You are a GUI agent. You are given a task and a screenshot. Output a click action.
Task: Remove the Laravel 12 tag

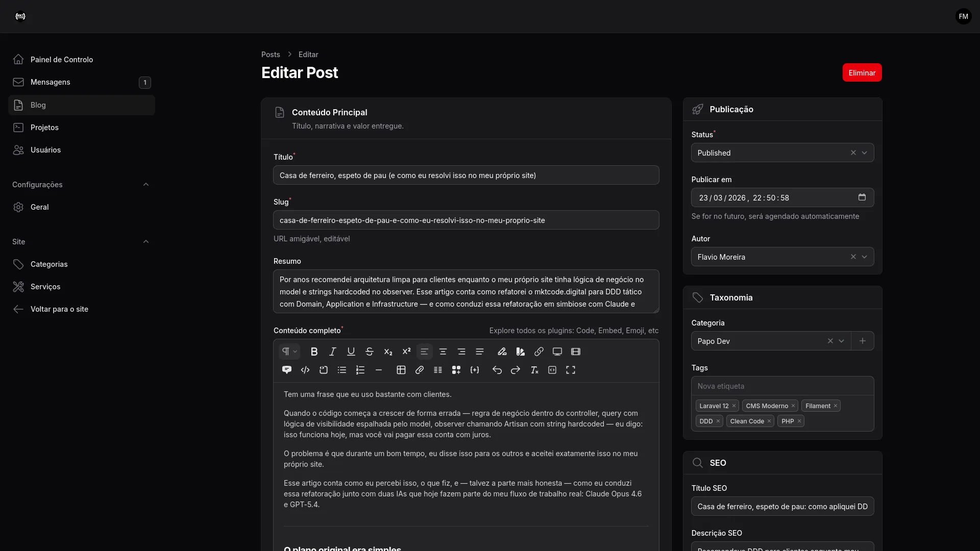[x=733, y=406]
